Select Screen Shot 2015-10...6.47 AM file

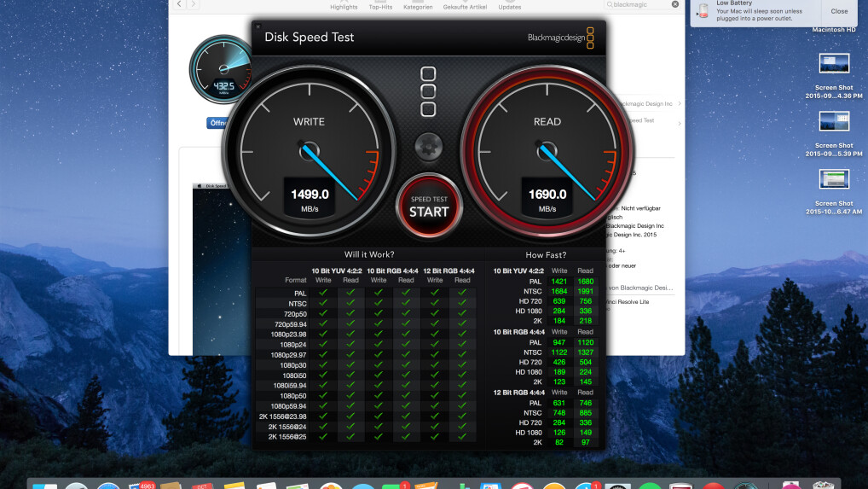point(834,192)
